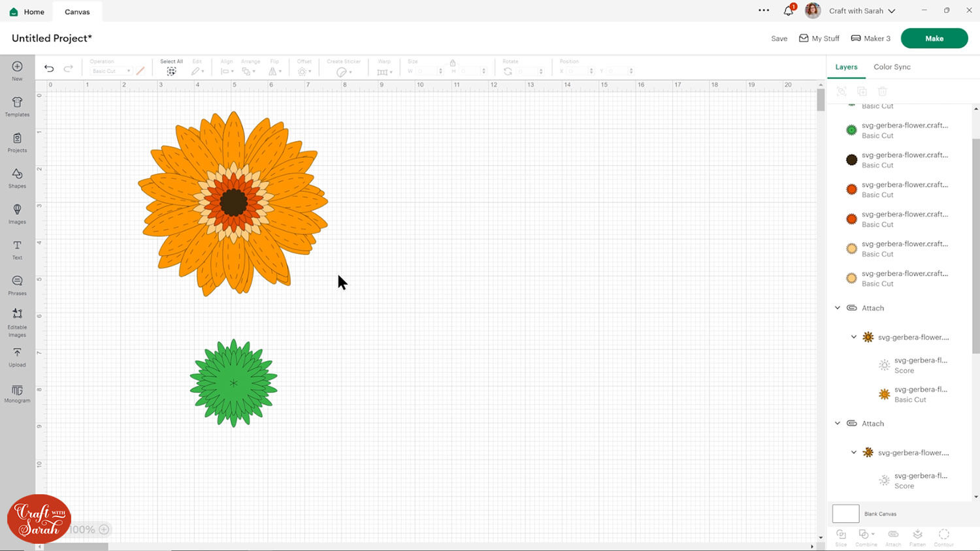Collapse the first Attach group
This screenshot has height=551, width=980.
[x=838, y=308]
